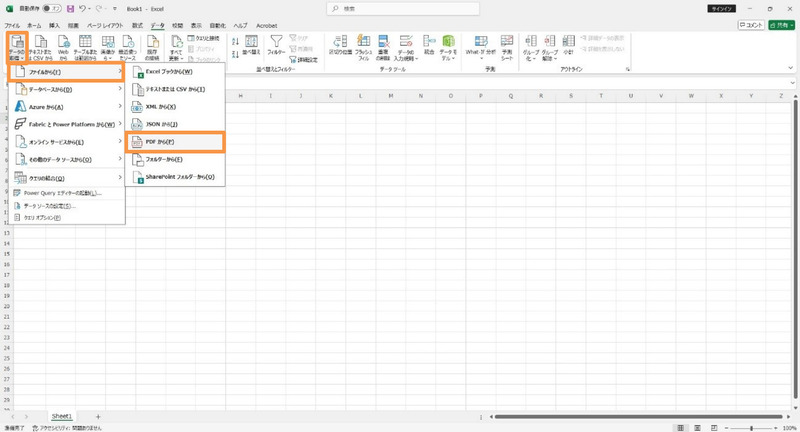Toggle the フィルター (Filter) funnel

pos(276,45)
